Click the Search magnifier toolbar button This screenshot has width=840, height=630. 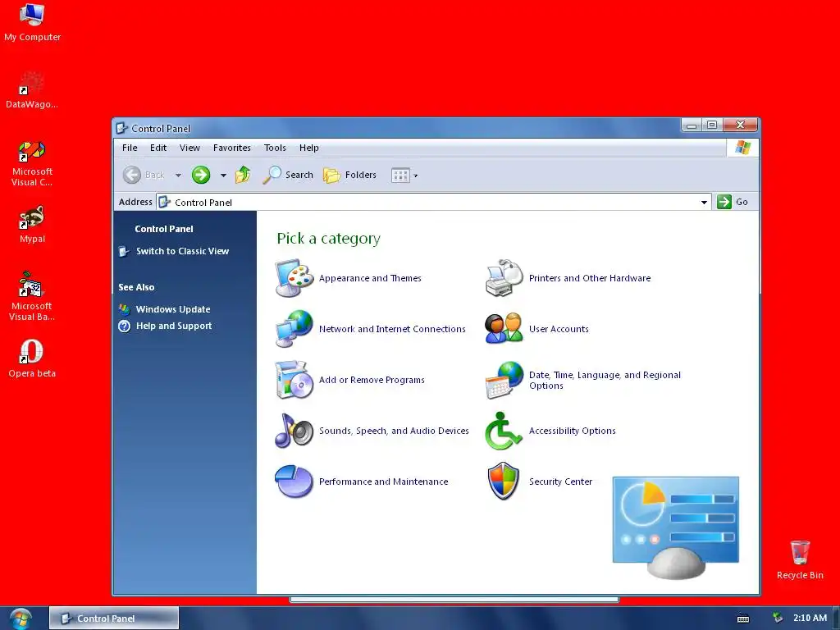(x=288, y=175)
